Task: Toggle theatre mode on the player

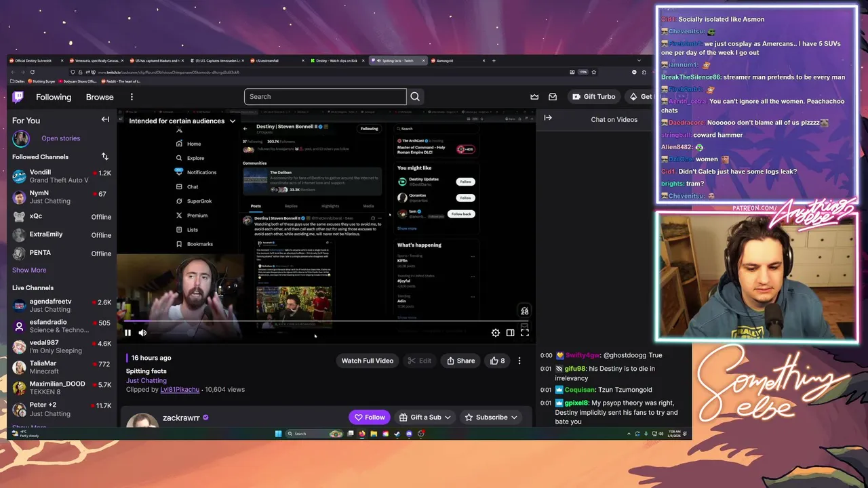Action: click(x=510, y=333)
